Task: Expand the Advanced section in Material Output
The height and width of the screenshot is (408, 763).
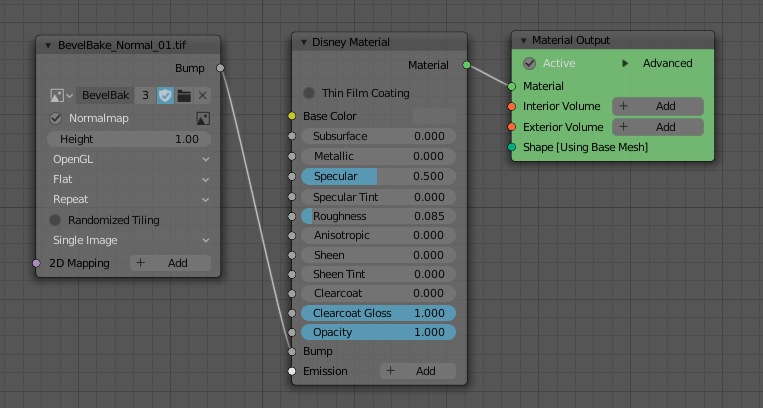Action: click(x=626, y=63)
